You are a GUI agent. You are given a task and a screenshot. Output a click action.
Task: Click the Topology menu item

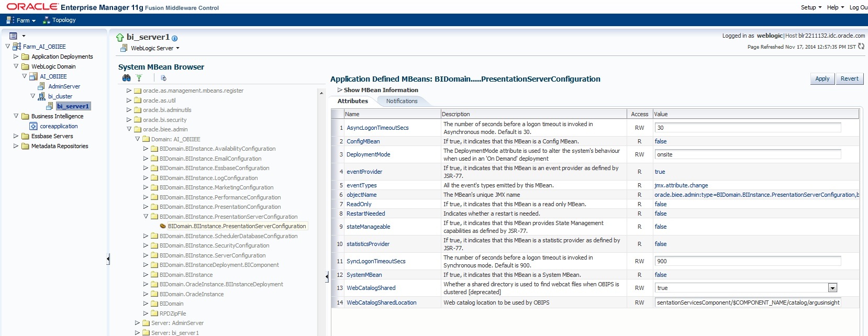click(x=64, y=20)
